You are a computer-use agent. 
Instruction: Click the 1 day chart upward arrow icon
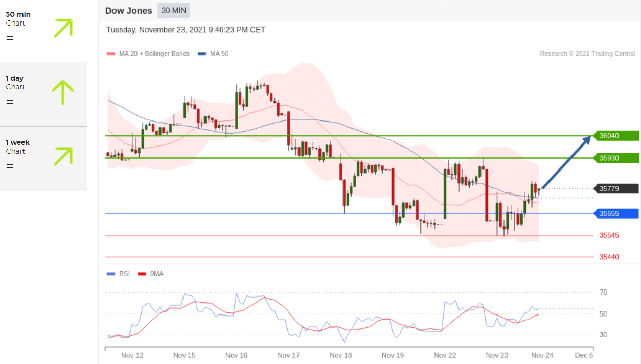tap(63, 92)
